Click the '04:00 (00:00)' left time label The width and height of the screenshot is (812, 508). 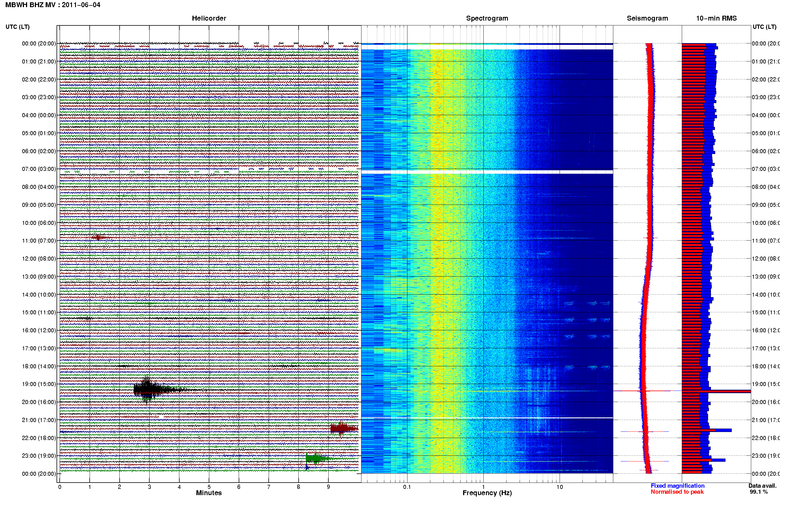39,115
